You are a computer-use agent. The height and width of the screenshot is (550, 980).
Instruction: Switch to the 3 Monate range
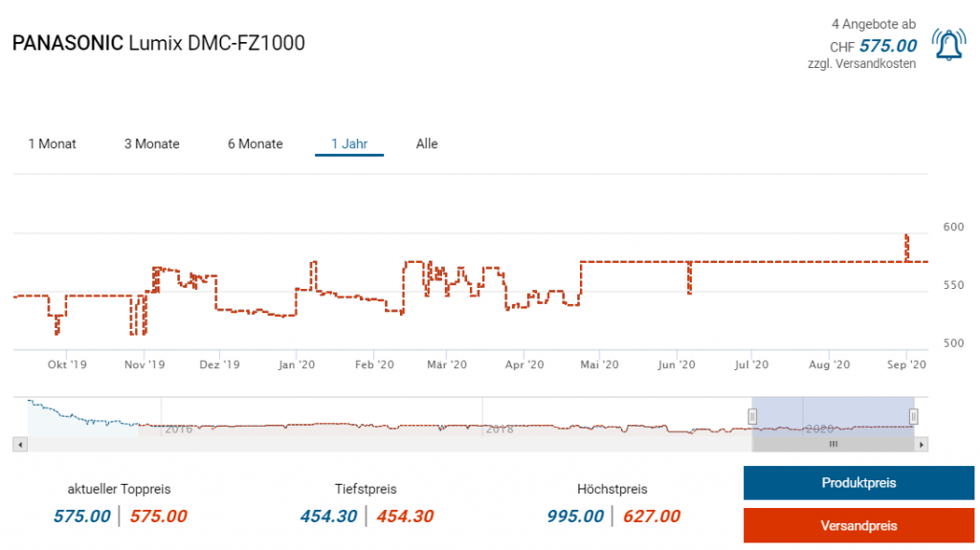(151, 144)
